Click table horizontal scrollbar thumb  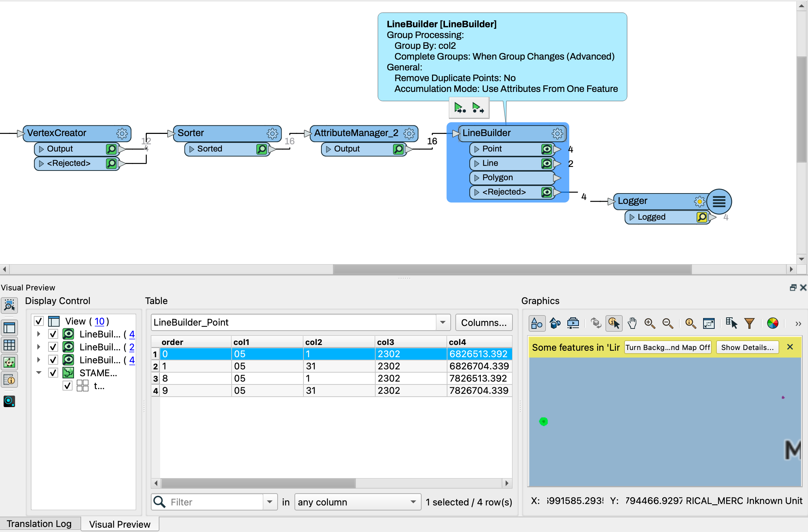click(x=259, y=483)
